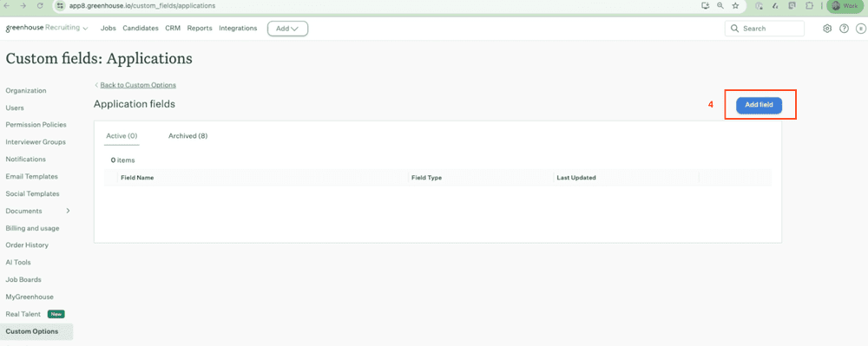Image resolution: width=868 pixels, height=346 pixels.
Task: Expand the Recruiting product switcher chevron
Action: [x=85, y=29]
